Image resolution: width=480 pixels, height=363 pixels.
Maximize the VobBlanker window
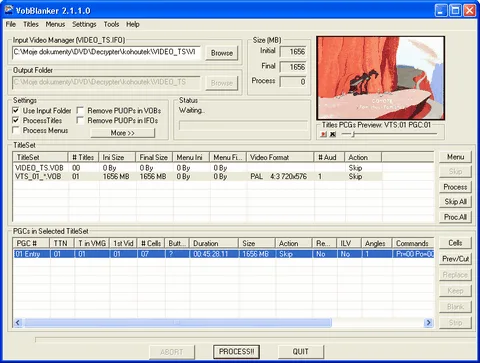click(x=455, y=10)
